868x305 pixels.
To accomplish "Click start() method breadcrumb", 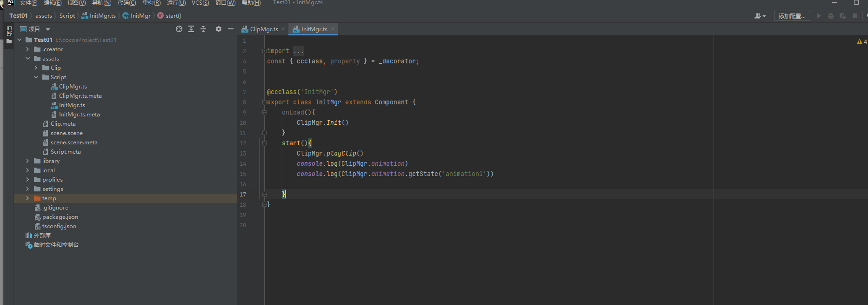I will point(169,16).
